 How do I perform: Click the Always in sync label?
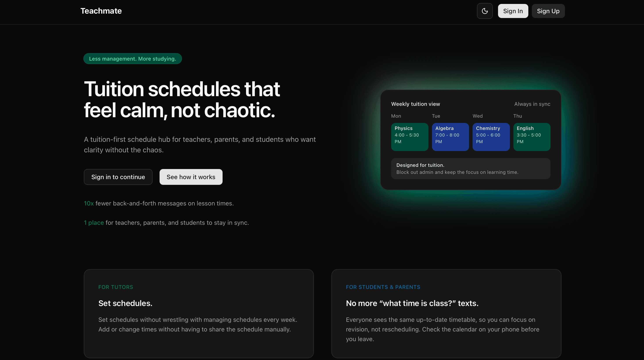pos(532,104)
